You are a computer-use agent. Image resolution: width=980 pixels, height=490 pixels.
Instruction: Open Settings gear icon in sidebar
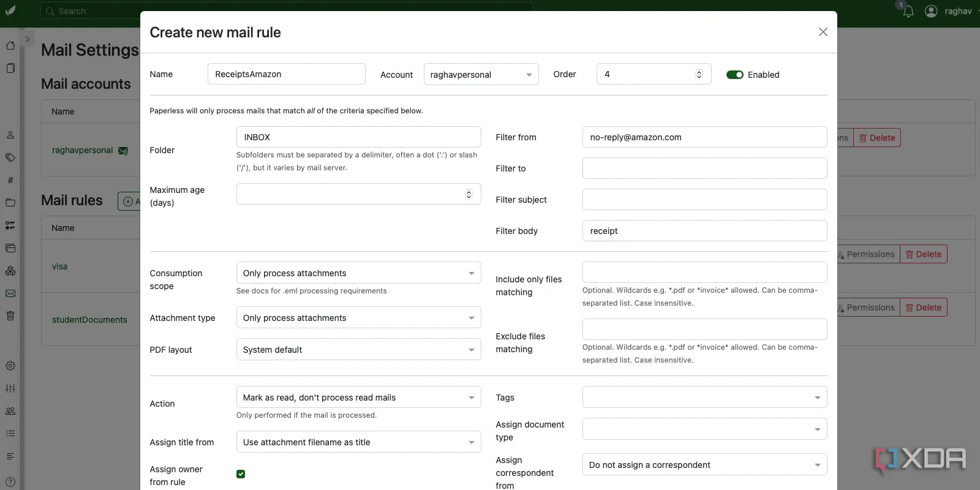tap(10, 366)
